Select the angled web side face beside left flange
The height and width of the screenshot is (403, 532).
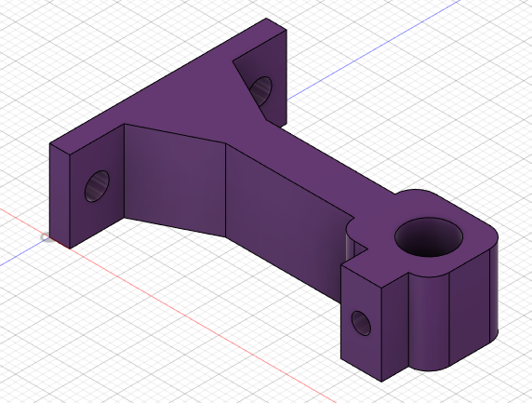click(x=175, y=180)
